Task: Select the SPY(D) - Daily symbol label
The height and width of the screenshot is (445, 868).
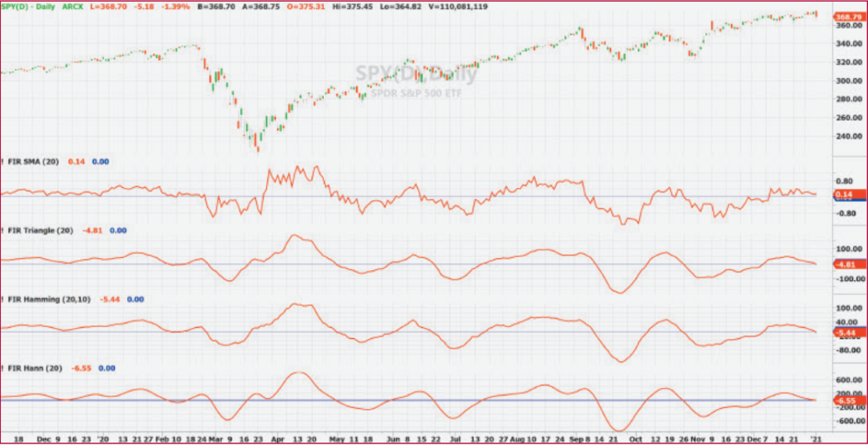Action: (x=30, y=6)
